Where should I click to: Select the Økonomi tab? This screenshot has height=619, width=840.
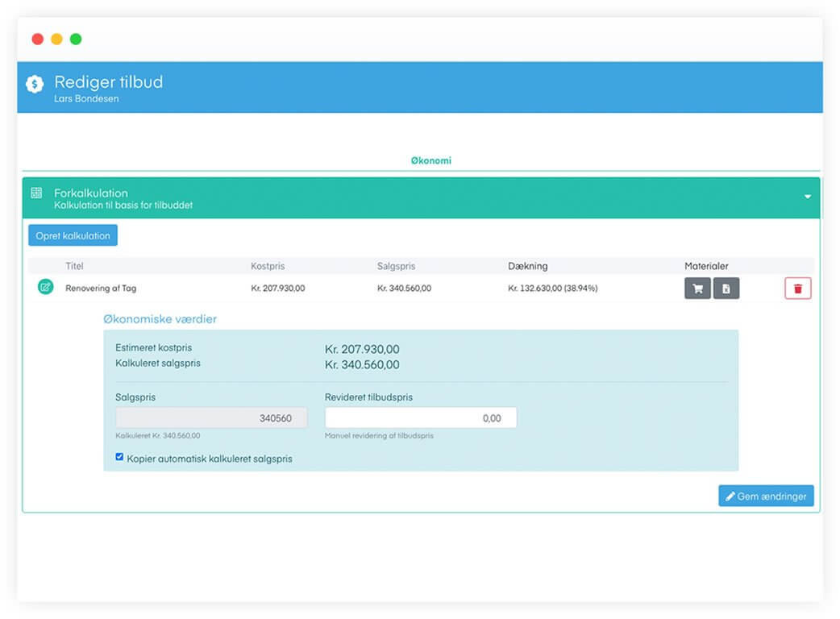[x=430, y=160]
